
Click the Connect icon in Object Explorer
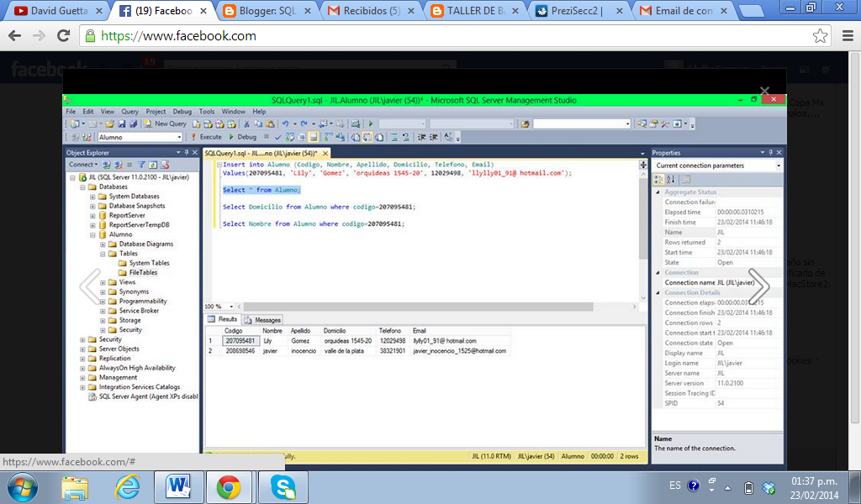82,164
